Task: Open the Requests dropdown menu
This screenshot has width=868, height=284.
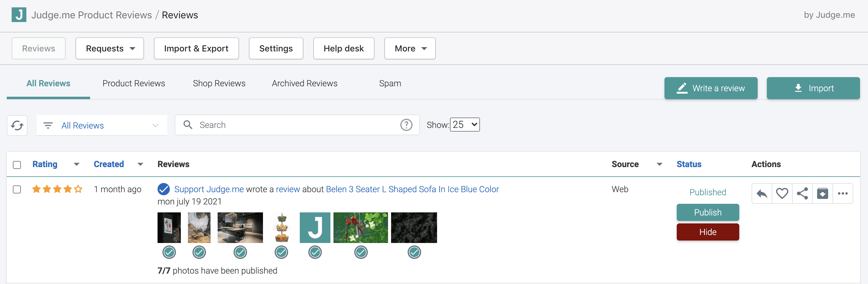Action: [109, 48]
